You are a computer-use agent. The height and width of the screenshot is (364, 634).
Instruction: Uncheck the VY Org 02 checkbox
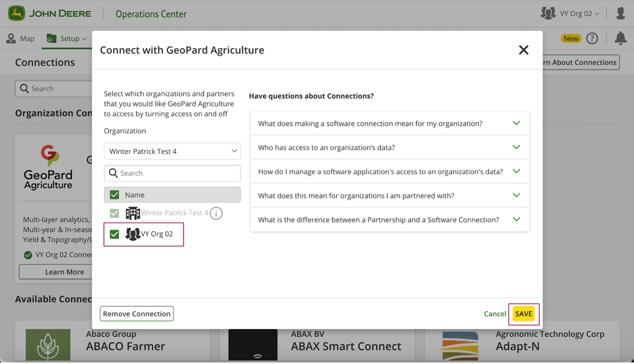click(x=114, y=234)
